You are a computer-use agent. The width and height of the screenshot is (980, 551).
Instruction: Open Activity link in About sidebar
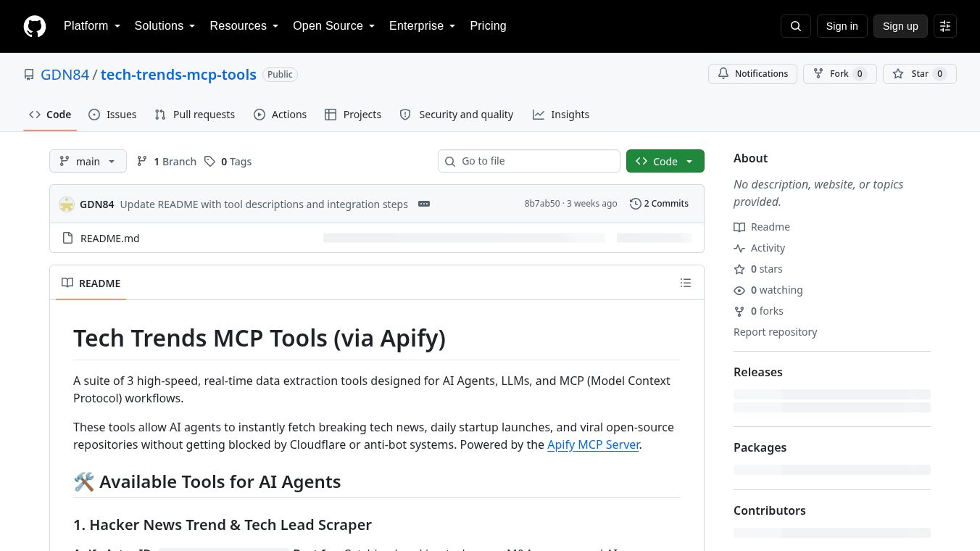click(x=760, y=248)
